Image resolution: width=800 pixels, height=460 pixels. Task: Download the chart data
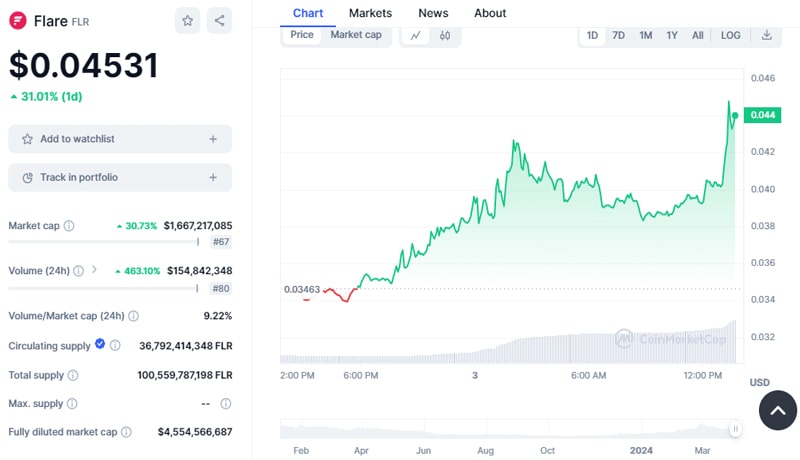[x=766, y=35]
